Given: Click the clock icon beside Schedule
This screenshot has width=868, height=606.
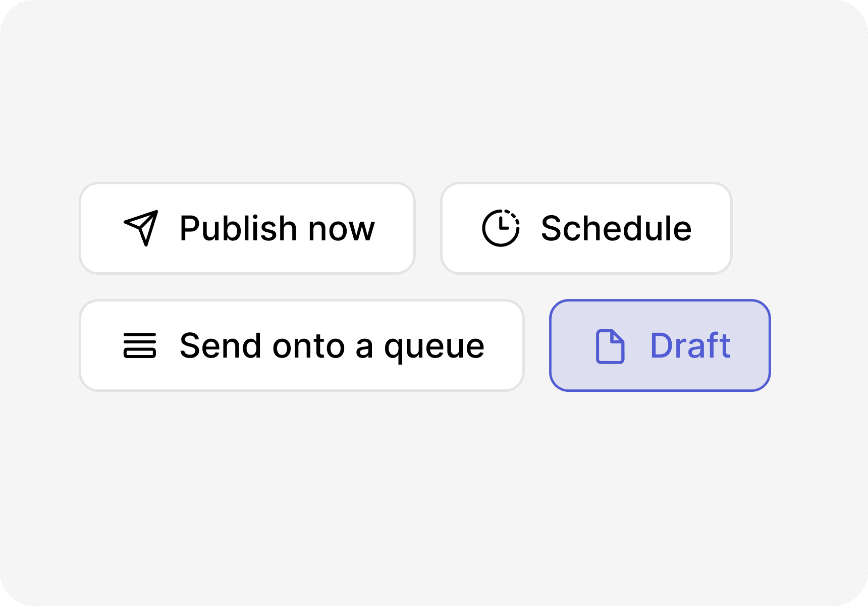Looking at the screenshot, I should (501, 228).
